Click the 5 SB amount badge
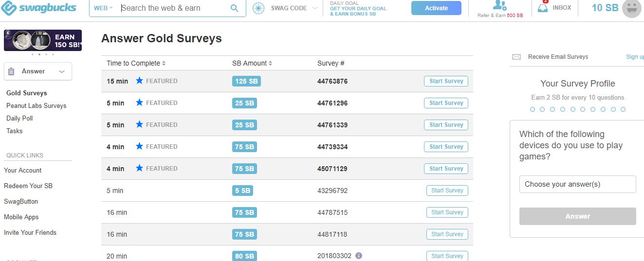Image resolution: width=644 pixels, height=261 pixels. point(242,191)
